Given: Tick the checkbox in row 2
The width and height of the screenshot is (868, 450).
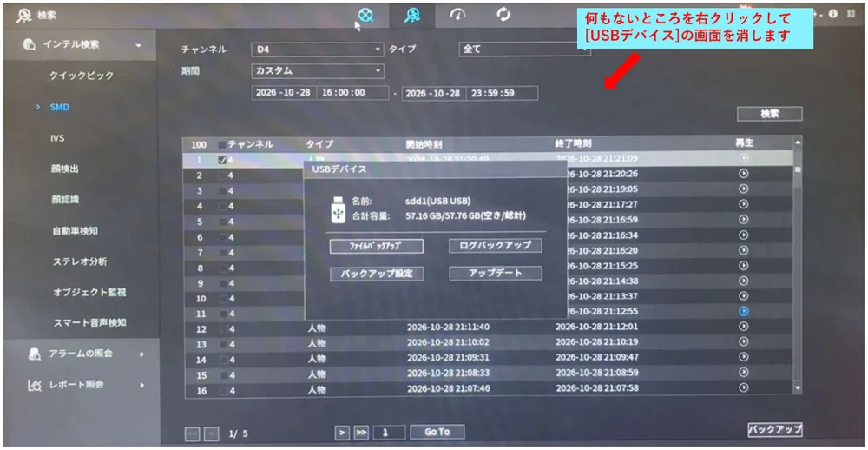Looking at the screenshot, I should 223,175.
